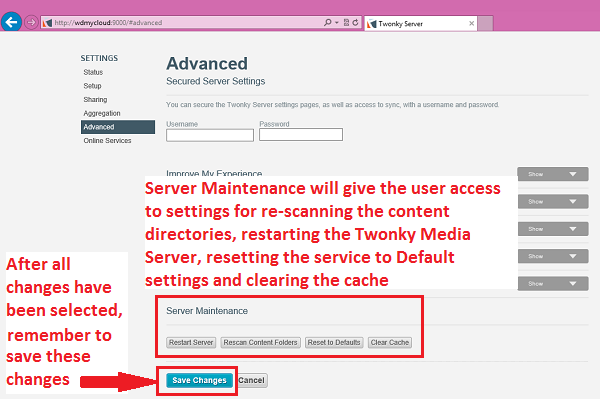Click the Save Changes button
600x399 pixels.
pos(199,380)
